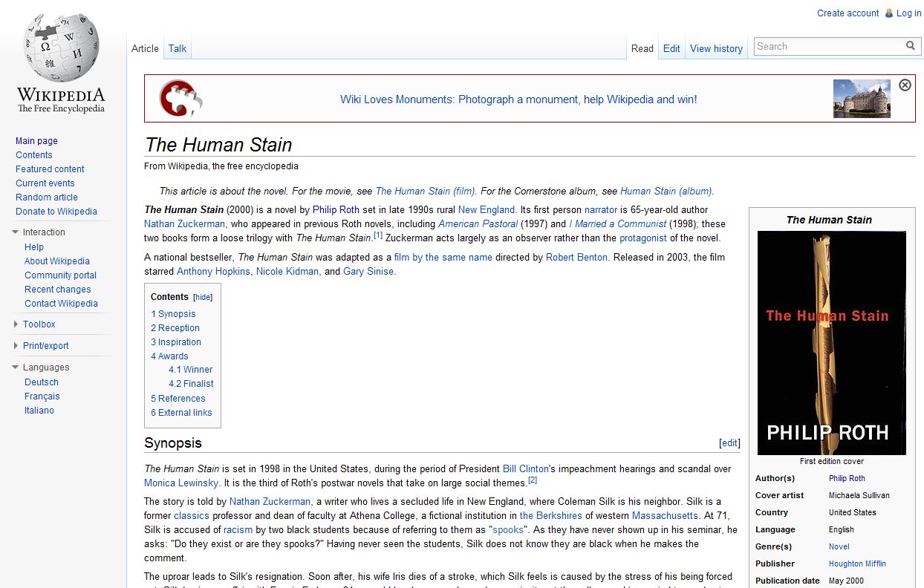Open Featured content link

50,169
